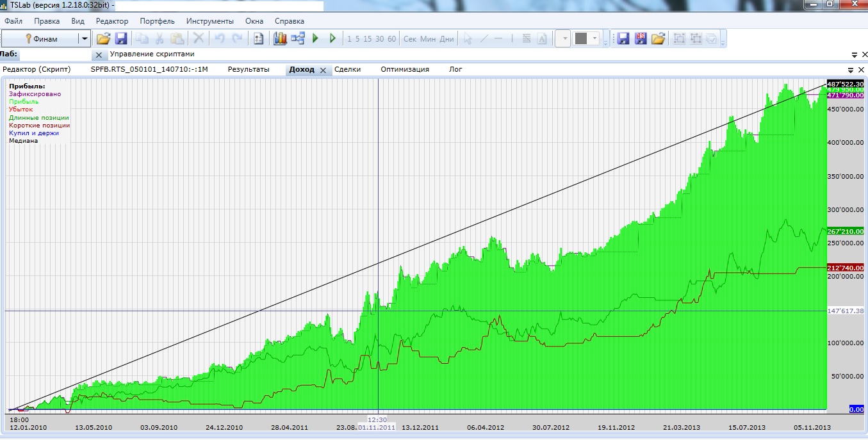Select the 15 minute interval button

368,39
